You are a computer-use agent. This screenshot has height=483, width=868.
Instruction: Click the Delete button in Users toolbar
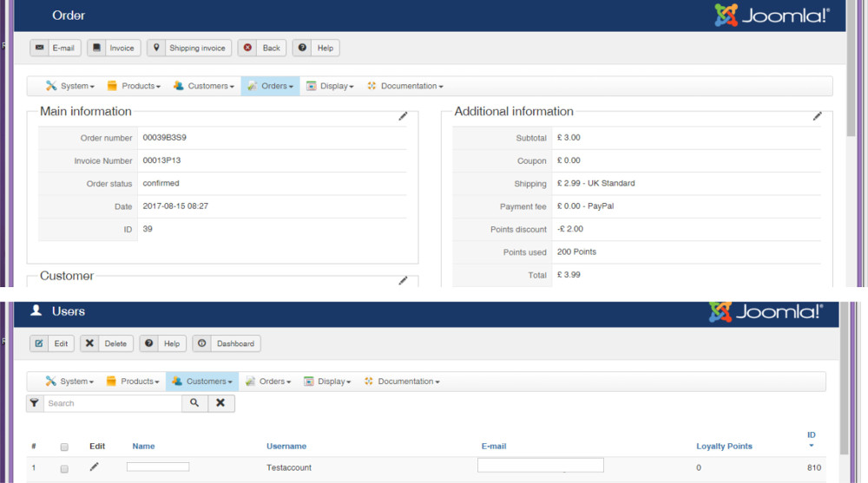[107, 343]
